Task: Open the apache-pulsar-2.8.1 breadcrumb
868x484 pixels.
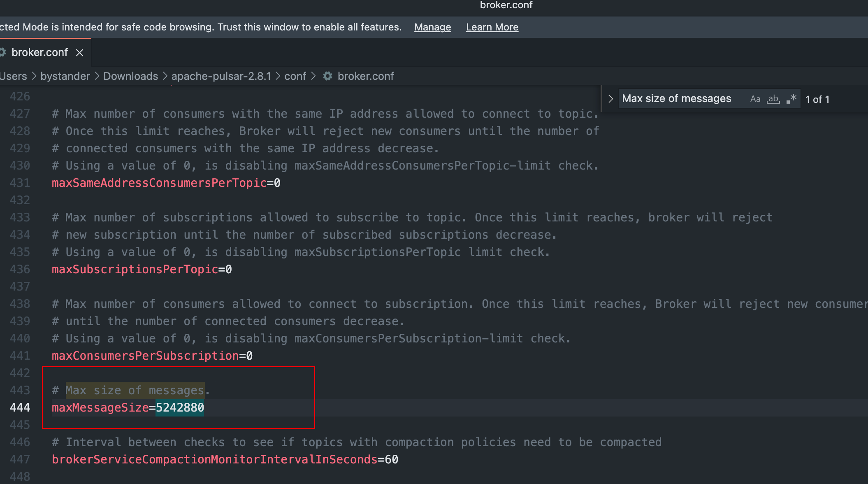Action: click(221, 76)
